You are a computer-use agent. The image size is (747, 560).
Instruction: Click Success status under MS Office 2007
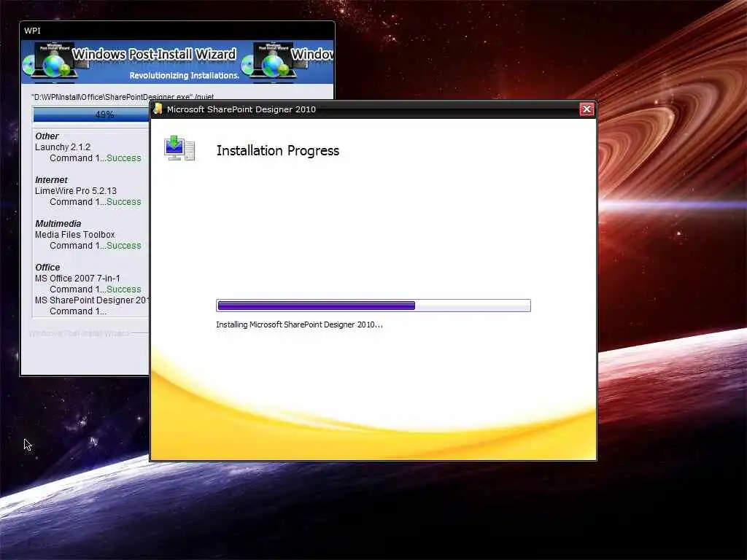point(124,289)
